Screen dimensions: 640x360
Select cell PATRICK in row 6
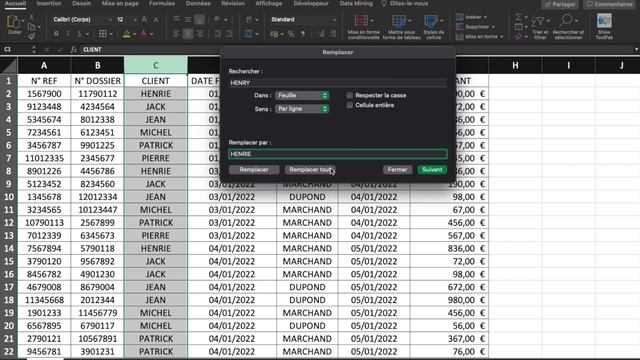(x=156, y=145)
